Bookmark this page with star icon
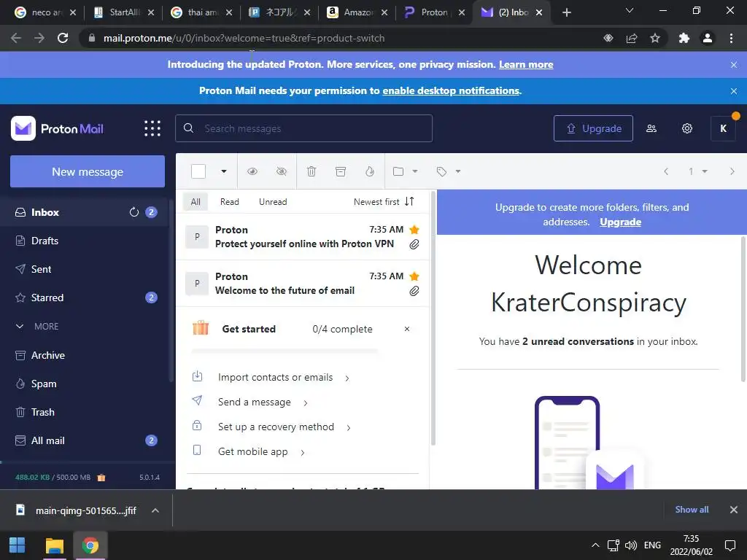This screenshot has width=747, height=560. coord(655,38)
